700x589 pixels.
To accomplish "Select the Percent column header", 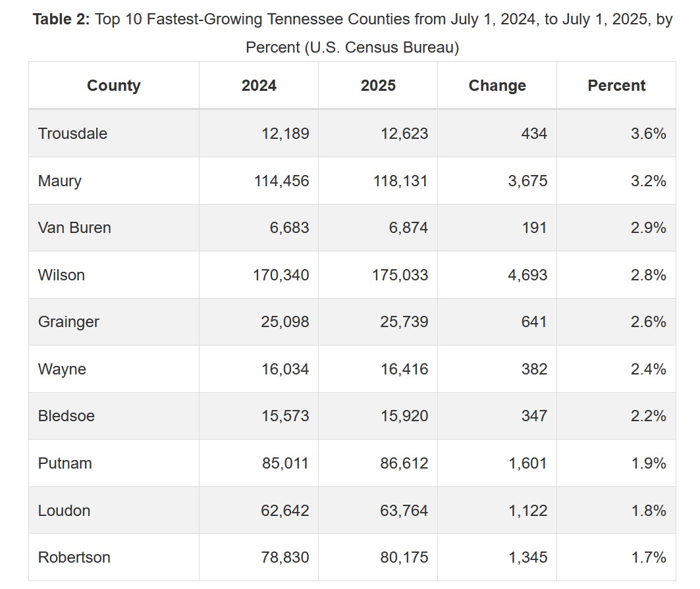I will point(616,86).
